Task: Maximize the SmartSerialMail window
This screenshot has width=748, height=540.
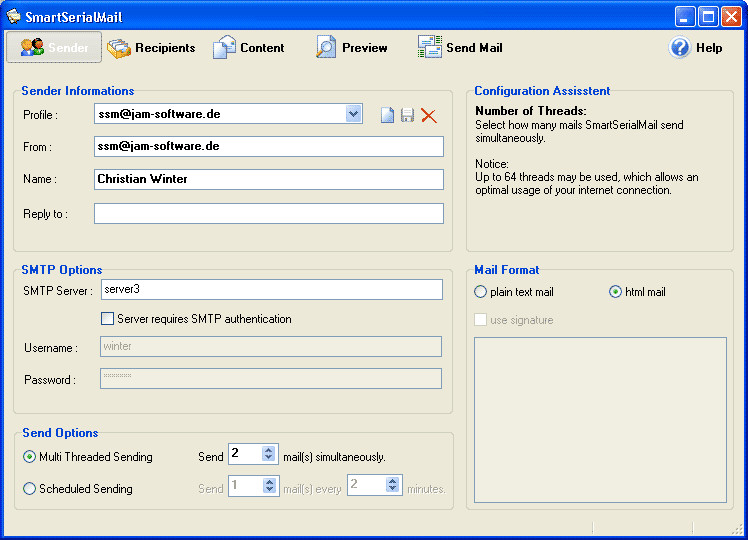Action: (708, 17)
